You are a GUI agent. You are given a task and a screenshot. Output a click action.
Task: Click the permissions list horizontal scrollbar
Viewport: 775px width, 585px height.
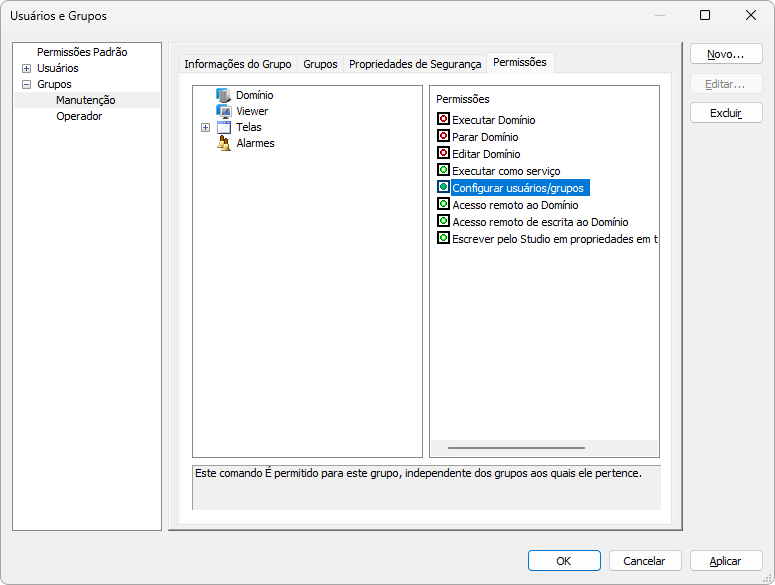click(x=516, y=448)
